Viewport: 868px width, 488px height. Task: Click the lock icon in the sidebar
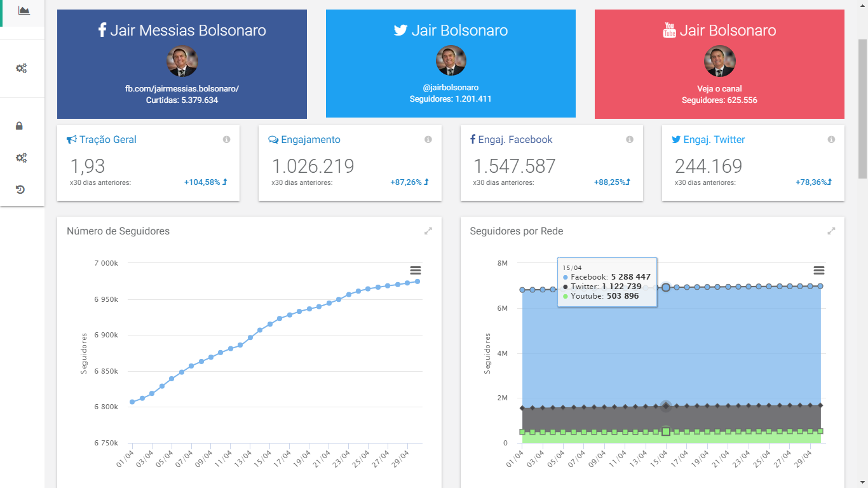(x=20, y=126)
